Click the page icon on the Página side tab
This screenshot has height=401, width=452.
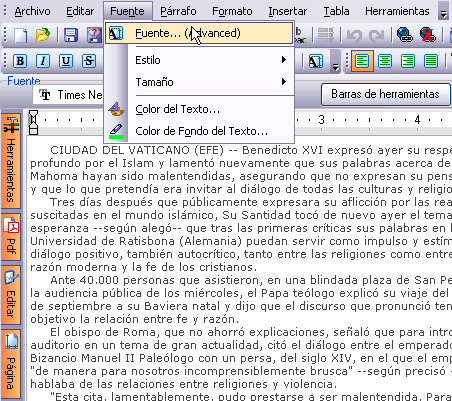coord(11,341)
